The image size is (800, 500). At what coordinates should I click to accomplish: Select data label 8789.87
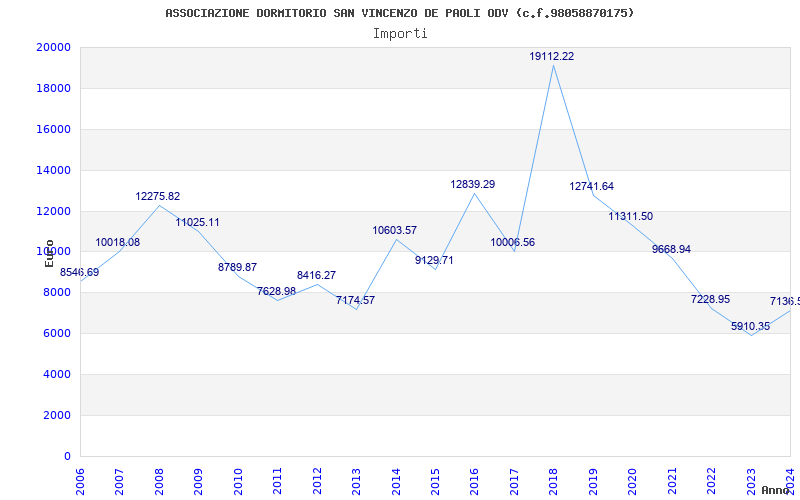point(237,267)
